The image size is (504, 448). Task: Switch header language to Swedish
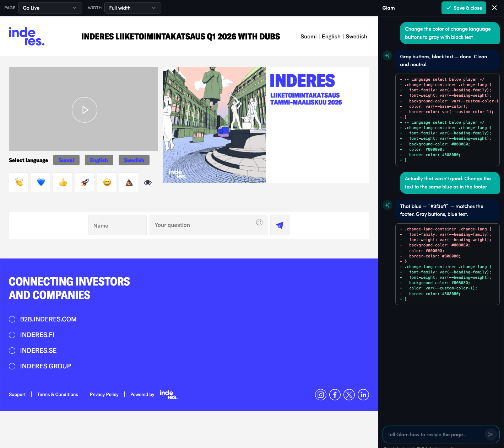[356, 37]
